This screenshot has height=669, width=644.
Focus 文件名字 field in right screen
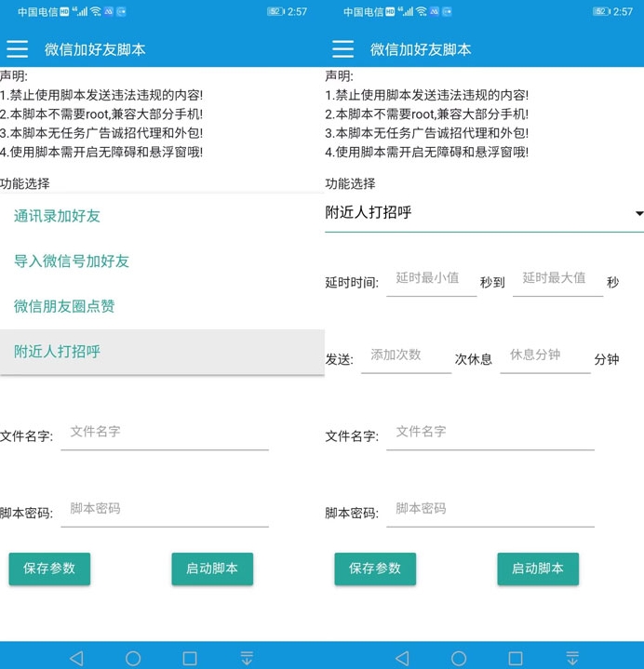click(x=490, y=434)
